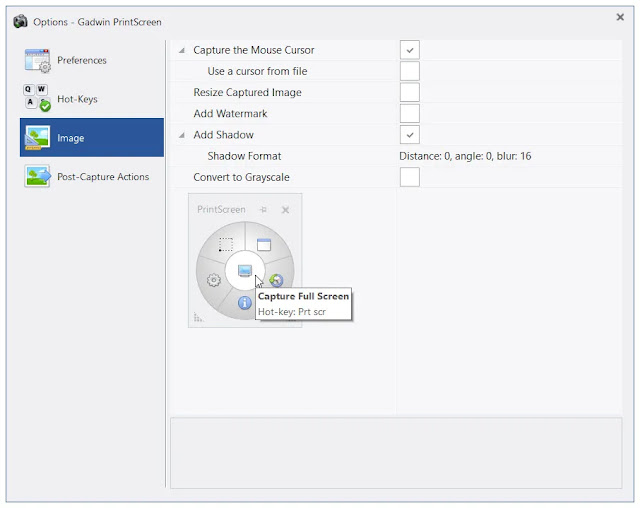The width and height of the screenshot is (640, 508).
Task: Click the Convert to Grayscale label
Action: coord(241,177)
